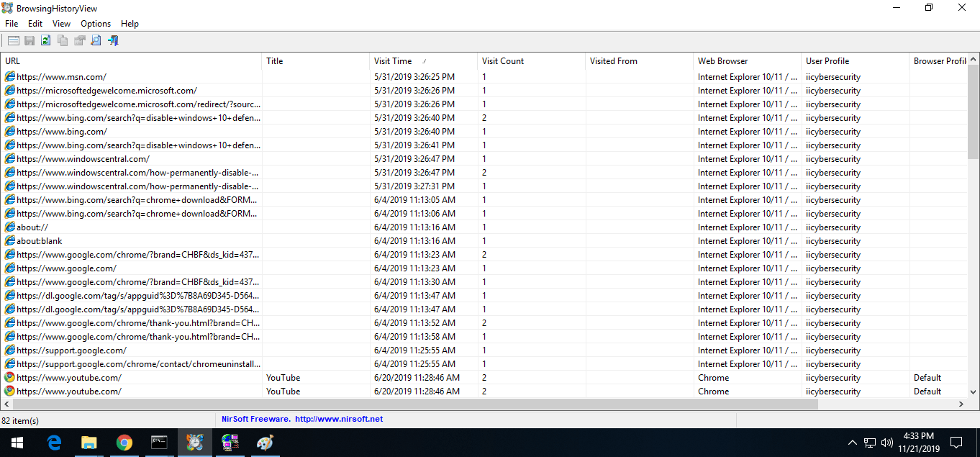Viewport: 980px width, 457px height.
Task: Click the network computers taskbar icon
Action: (x=230, y=443)
